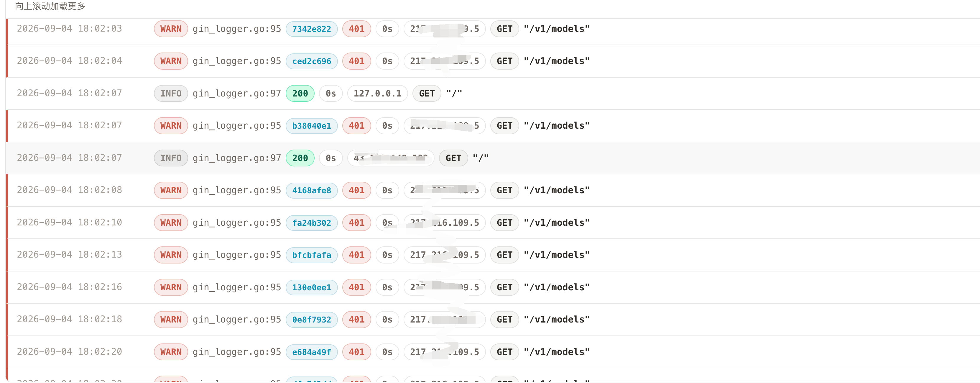Click the 4168afe8 request ID tag
The image size is (980, 383).
312,190
